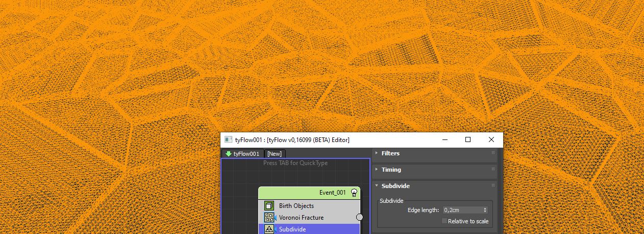Select the Birth Objects operator
Screen dimensions: 644x234
coord(296,206)
